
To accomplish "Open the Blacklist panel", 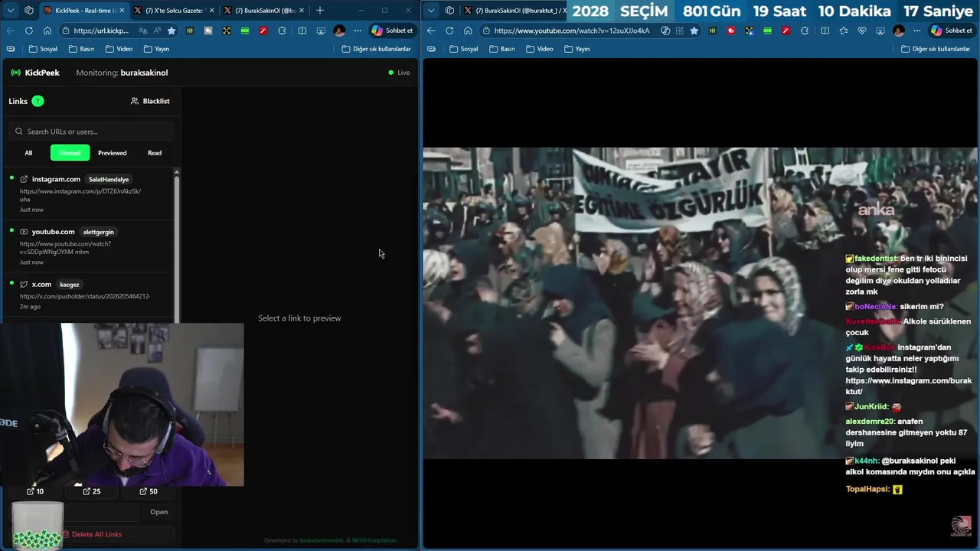I will [150, 101].
